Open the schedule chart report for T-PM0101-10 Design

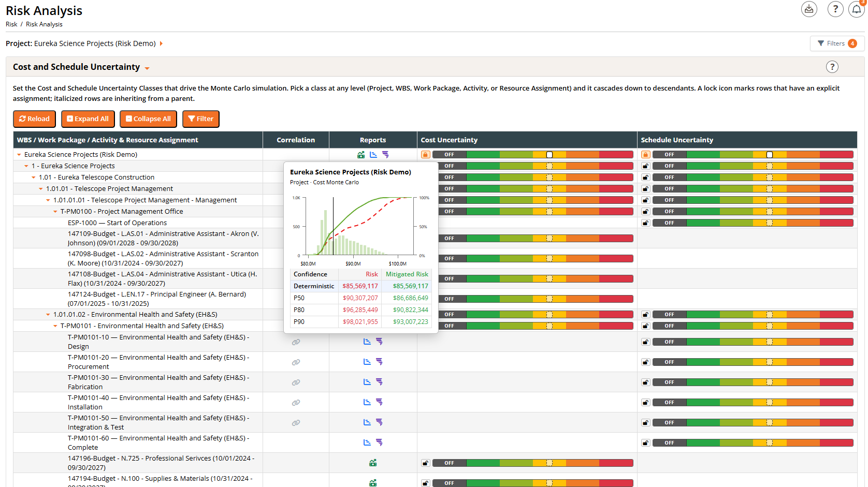tap(367, 342)
